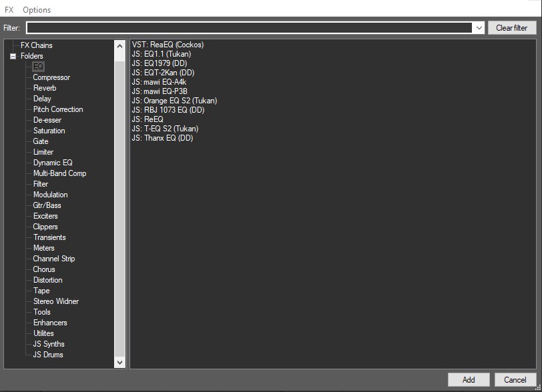542x392 pixels.
Task: Select JS: EQ1.1 (Tukan) plugin
Action: 161,54
